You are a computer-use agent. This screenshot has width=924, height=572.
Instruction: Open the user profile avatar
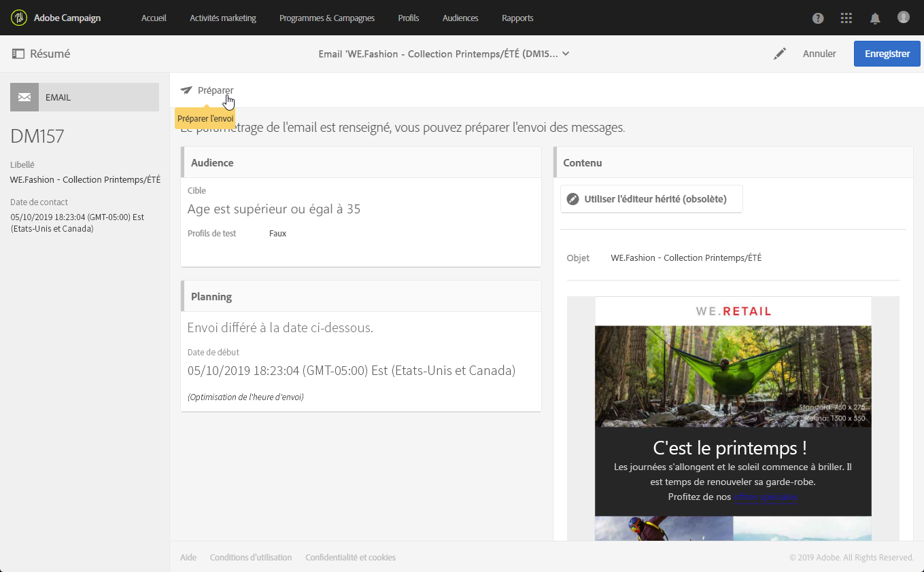(x=903, y=17)
